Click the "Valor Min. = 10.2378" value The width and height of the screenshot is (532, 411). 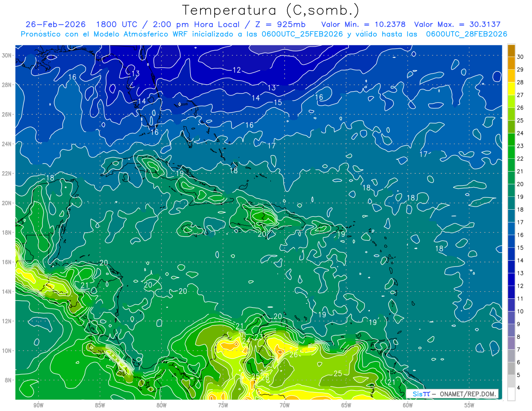364,24
